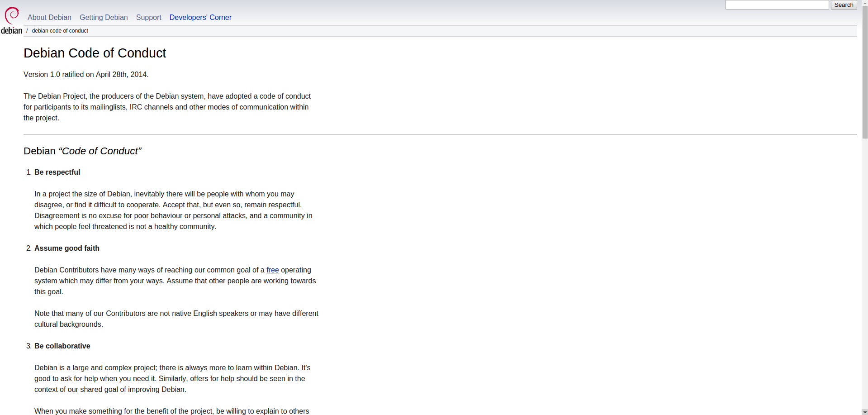This screenshot has width=868, height=415.
Task: Click inside the search text field
Action: (x=777, y=5)
